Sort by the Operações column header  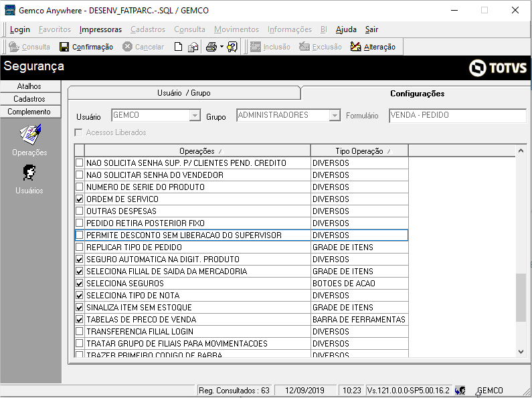(x=197, y=151)
